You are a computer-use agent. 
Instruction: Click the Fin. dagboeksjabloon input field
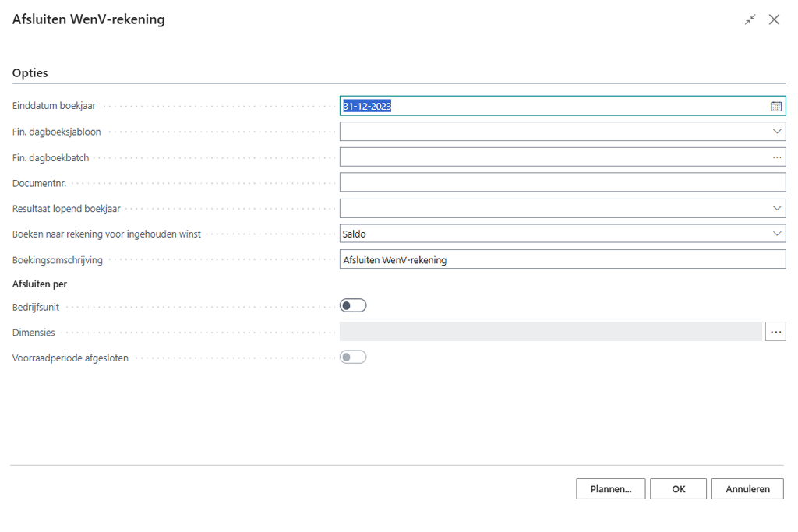pyautogui.click(x=563, y=132)
